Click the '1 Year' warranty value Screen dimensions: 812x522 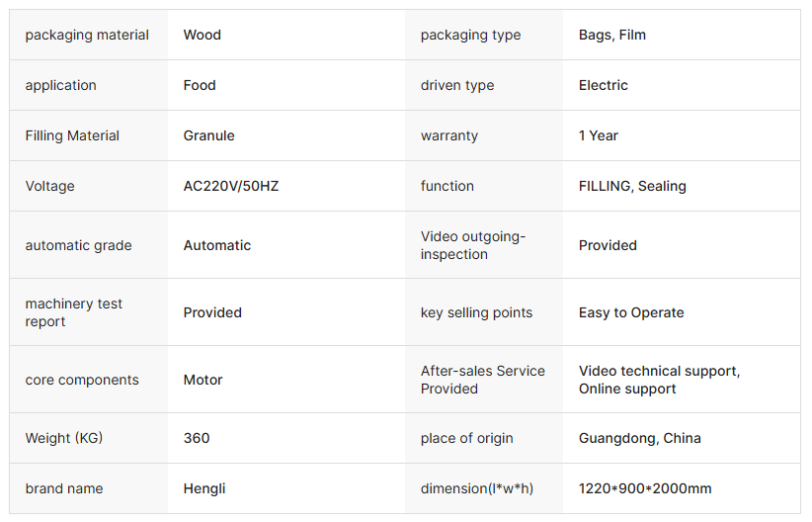598,135
